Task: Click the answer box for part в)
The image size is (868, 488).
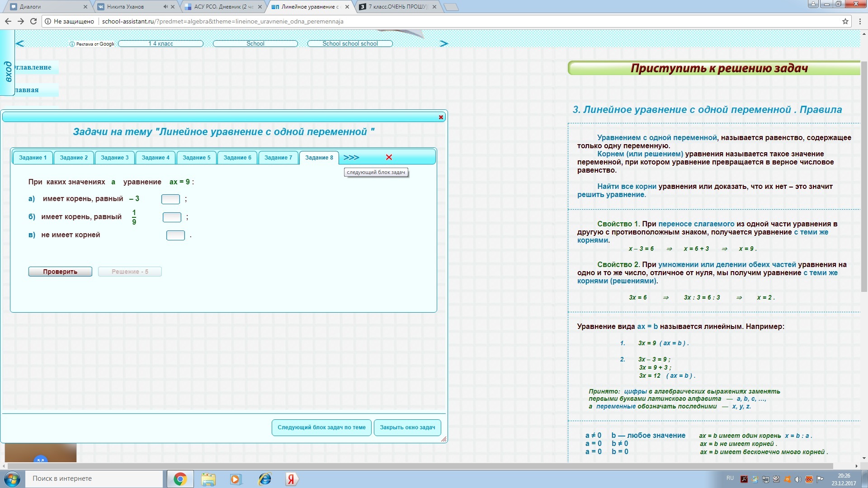Action: tap(175, 235)
